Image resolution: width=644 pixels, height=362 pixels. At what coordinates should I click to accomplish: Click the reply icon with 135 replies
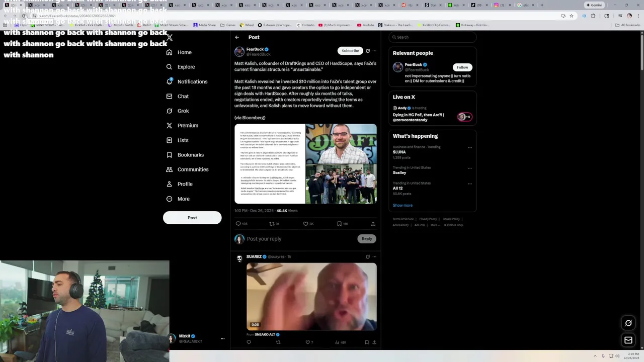[242, 224]
